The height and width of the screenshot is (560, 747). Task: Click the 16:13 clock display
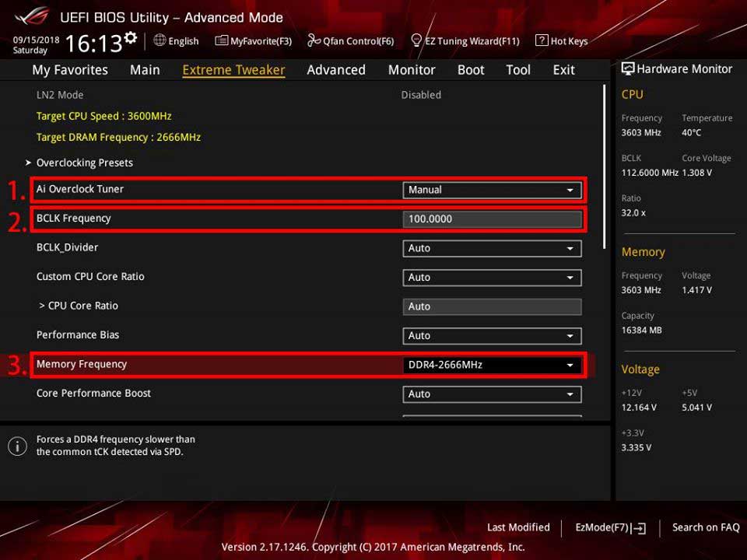pyautogui.click(x=94, y=44)
